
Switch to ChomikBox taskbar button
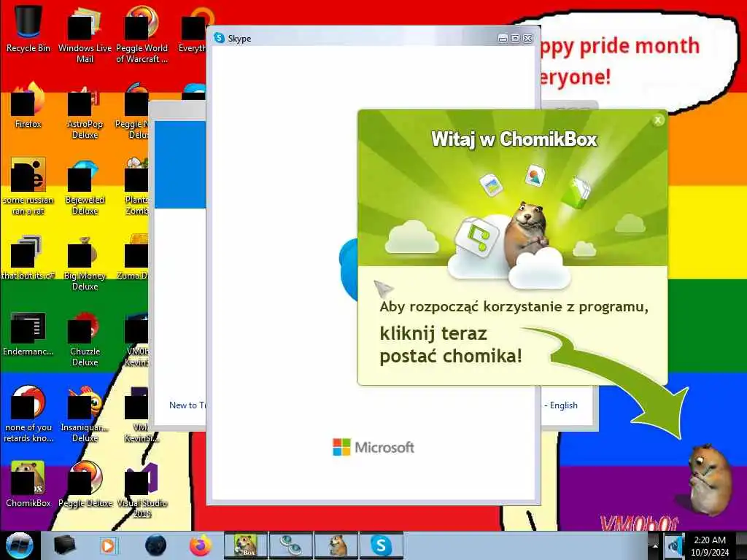coord(245,545)
